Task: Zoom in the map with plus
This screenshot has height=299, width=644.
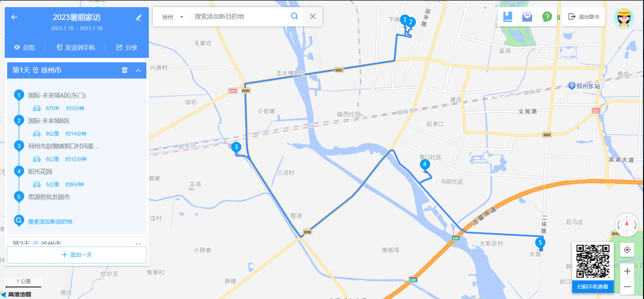Action: pos(627,271)
